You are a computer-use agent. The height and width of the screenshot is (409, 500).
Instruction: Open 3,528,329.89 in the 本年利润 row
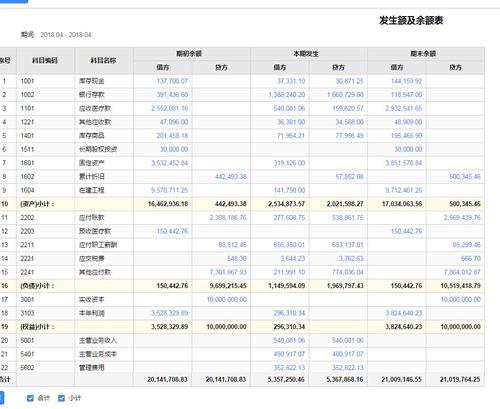[x=170, y=313]
